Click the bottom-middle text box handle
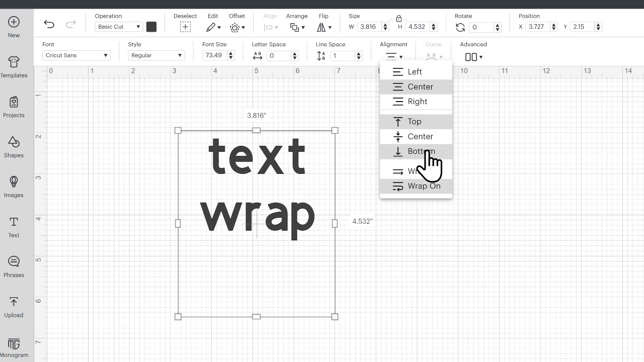The height and width of the screenshot is (362, 644). (256, 317)
